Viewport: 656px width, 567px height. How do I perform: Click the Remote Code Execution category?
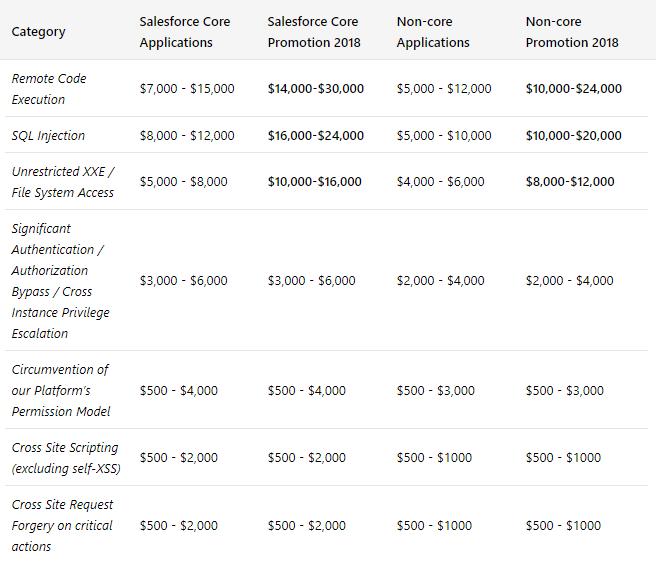[x=50, y=89]
